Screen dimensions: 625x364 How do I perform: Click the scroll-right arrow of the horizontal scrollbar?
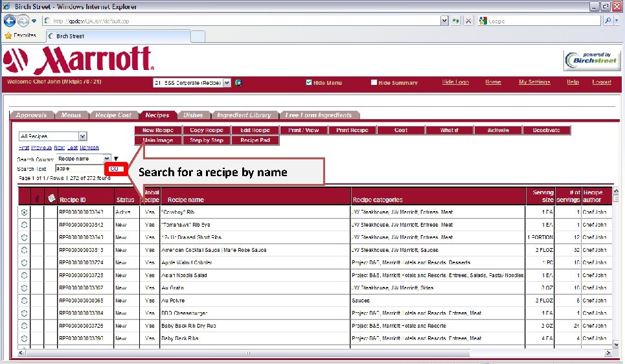pyautogui.click(x=608, y=353)
